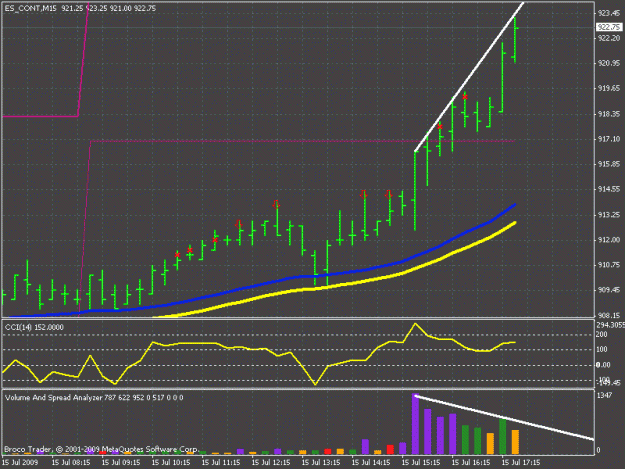
Task: Click the 15 Jul 14:15 time label
Action: point(371,462)
